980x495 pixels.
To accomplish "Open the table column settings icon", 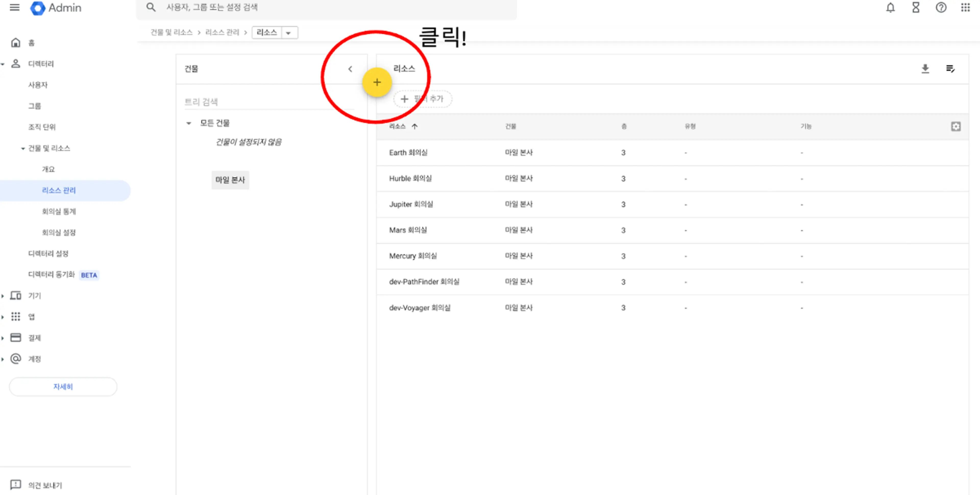I will coord(956,126).
